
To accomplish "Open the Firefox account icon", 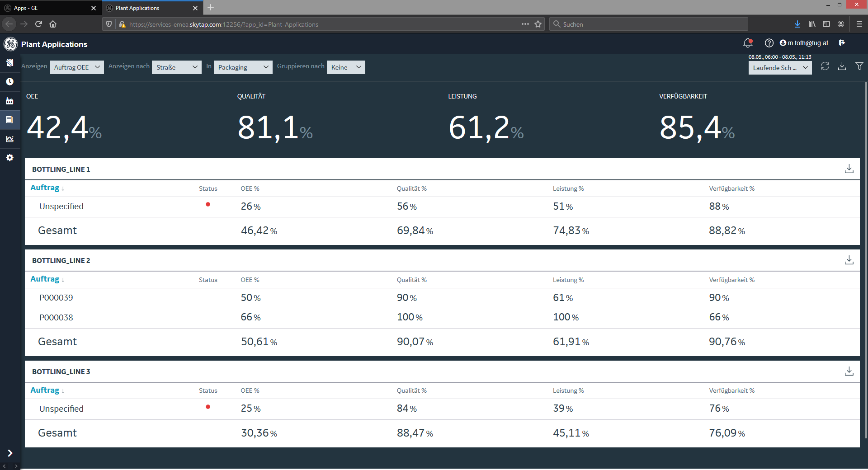I will click(x=841, y=24).
